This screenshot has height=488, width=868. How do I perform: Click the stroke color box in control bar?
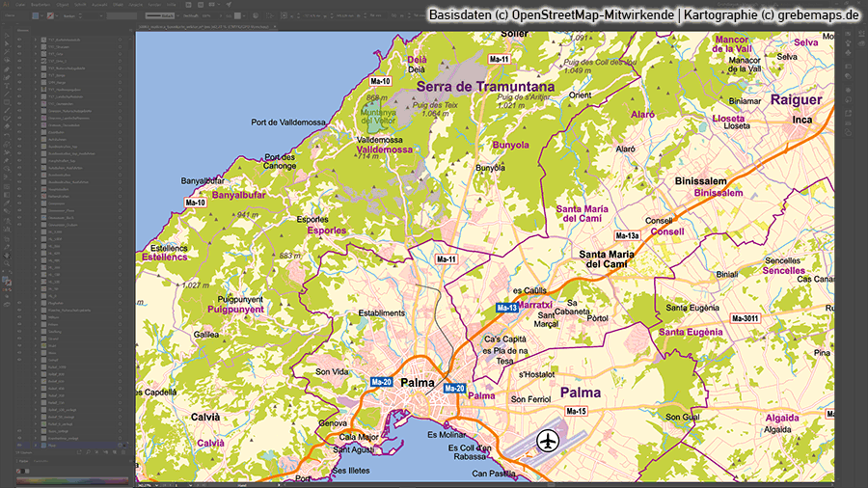point(48,16)
